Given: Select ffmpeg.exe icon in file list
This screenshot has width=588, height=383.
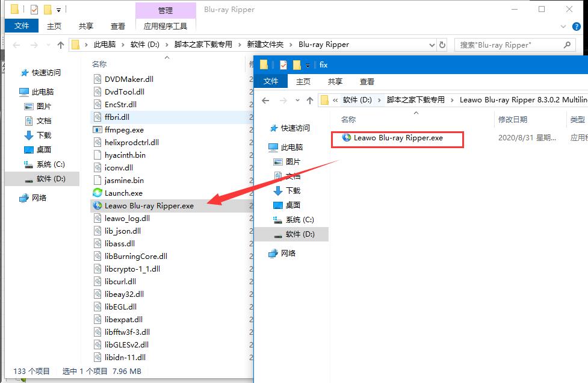Looking at the screenshot, I should (x=97, y=130).
